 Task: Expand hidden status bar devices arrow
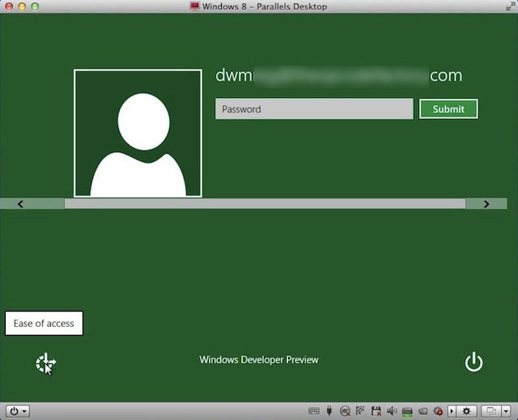point(452,411)
